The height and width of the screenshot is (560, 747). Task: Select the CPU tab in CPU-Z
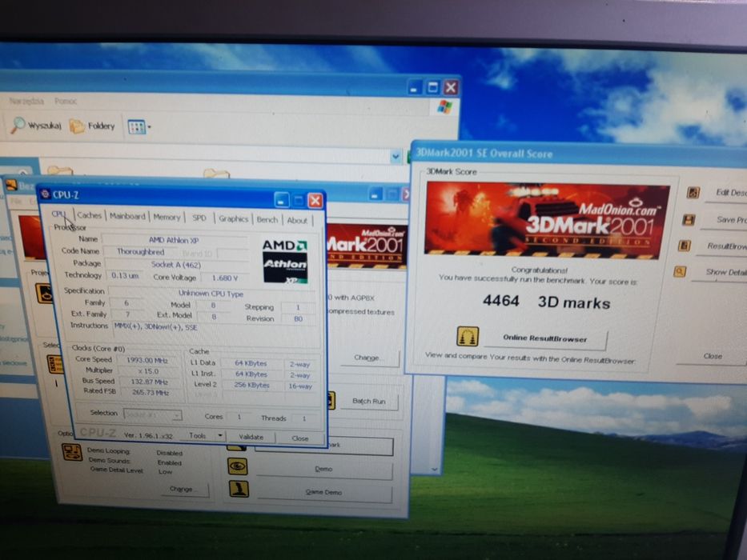[58, 214]
